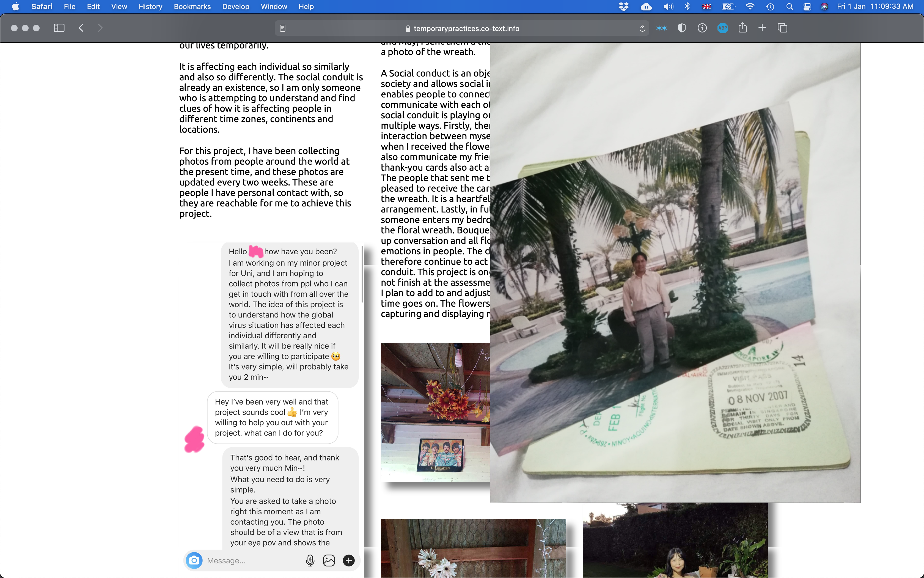Open the double-asterisk extension in the toolbar
Viewport: 924px width, 578px height.
click(x=662, y=28)
